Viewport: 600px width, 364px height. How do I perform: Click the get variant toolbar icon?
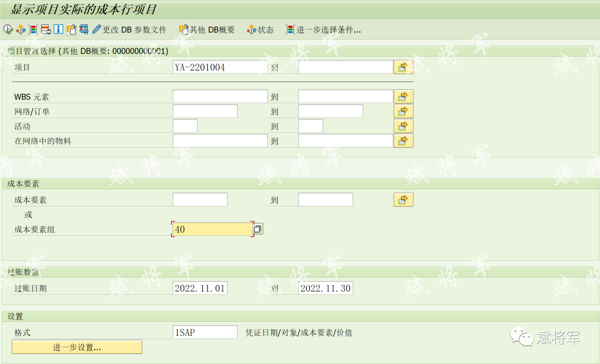click(x=84, y=29)
